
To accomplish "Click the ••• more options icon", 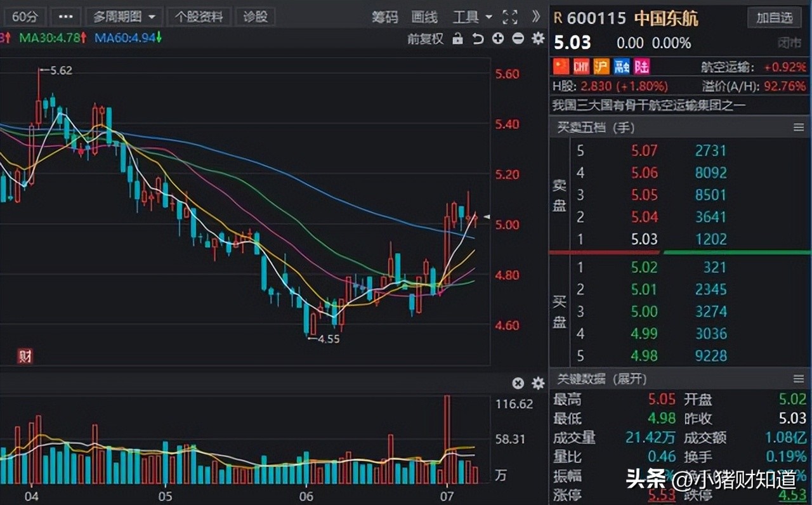I will [x=65, y=16].
